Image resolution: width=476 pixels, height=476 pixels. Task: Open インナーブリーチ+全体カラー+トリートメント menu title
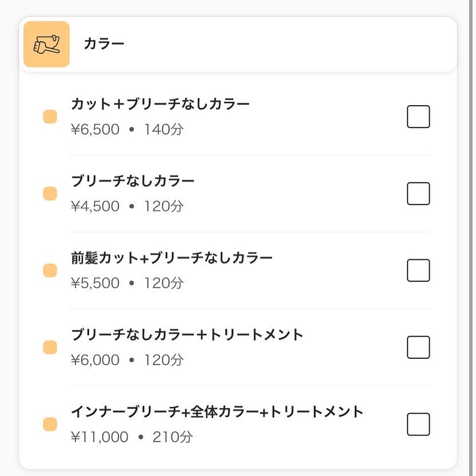[217, 411]
